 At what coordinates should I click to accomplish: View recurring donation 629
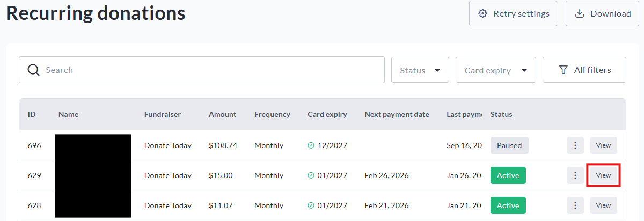point(603,175)
